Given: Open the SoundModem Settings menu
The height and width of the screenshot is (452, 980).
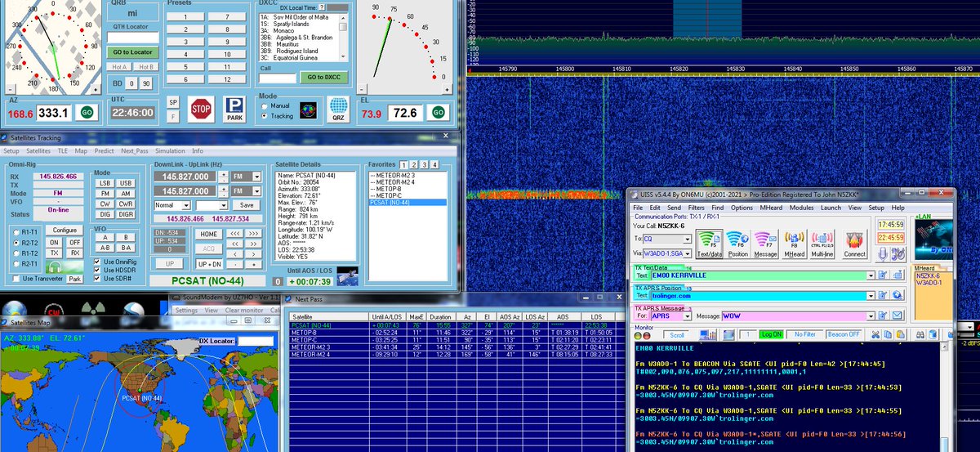Looking at the screenshot, I should tap(186, 311).
